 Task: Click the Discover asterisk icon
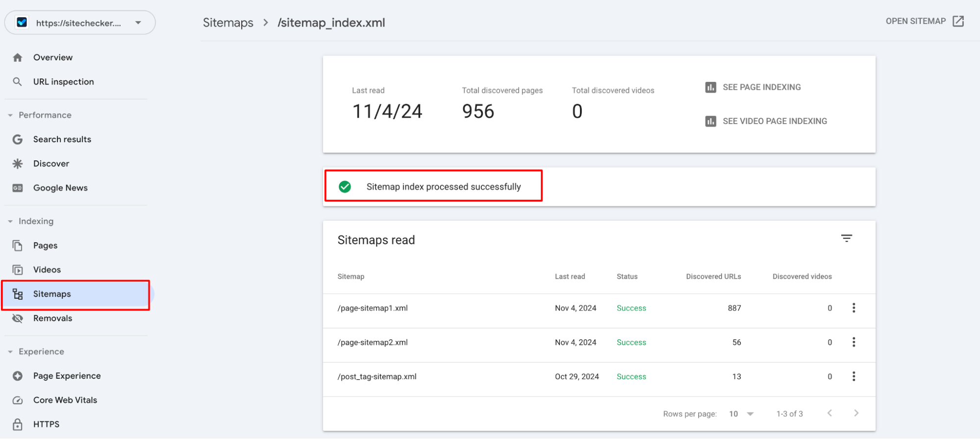pyautogui.click(x=18, y=163)
